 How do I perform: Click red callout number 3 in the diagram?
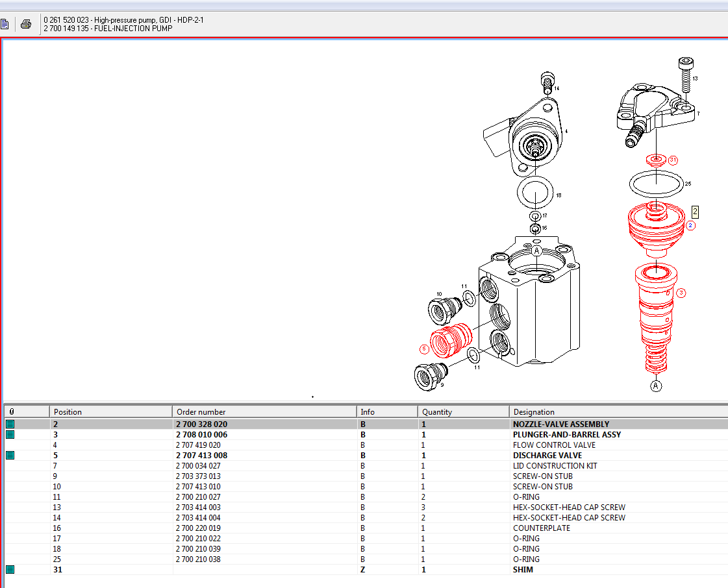(681, 293)
